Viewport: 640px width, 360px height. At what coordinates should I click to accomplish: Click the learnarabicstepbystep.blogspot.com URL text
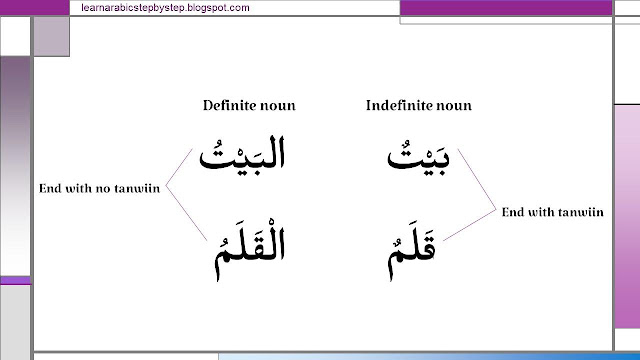pos(165,8)
